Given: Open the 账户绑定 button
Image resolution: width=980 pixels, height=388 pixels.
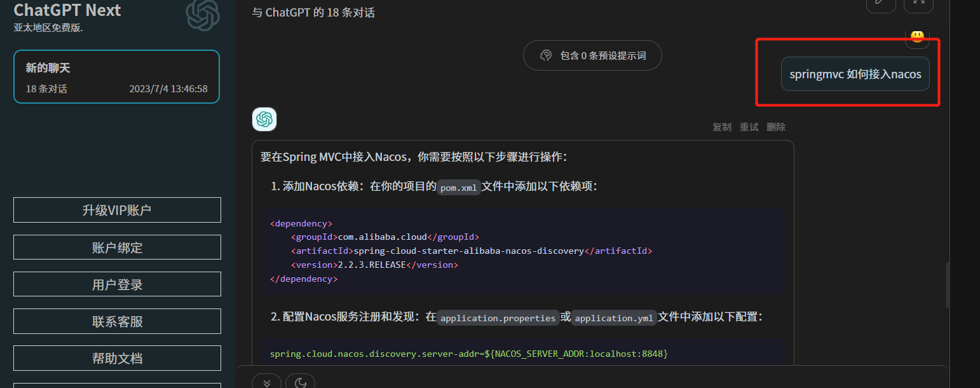Looking at the screenshot, I should 117,247.
